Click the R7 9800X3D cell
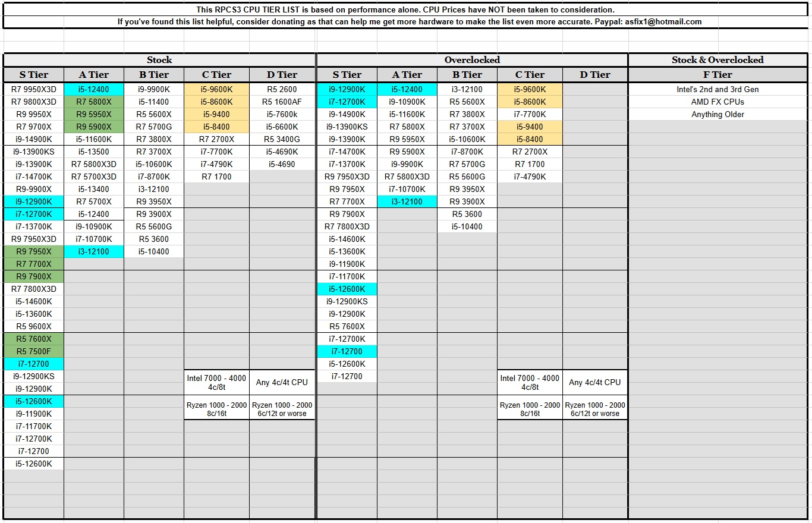Image resolution: width=812 pixels, height=523 pixels. coord(34,102)
